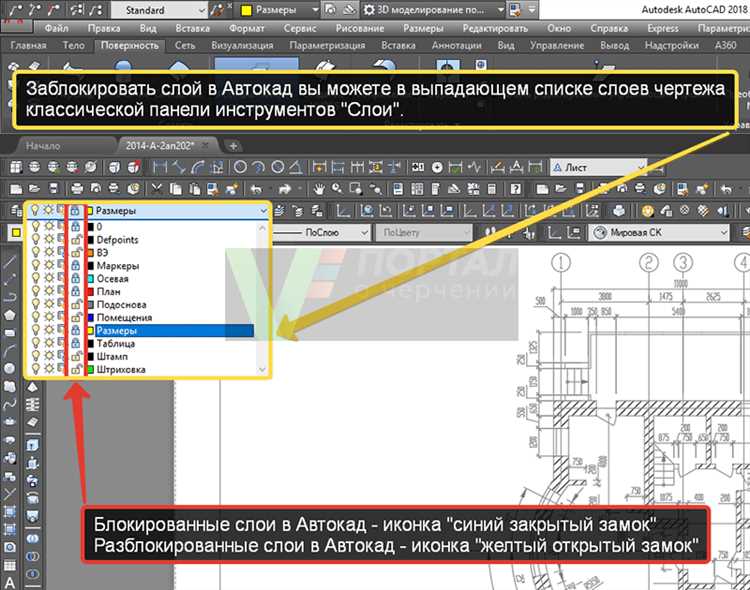Switch to the Параметризация ribbon tab

(x=327, y=45)
